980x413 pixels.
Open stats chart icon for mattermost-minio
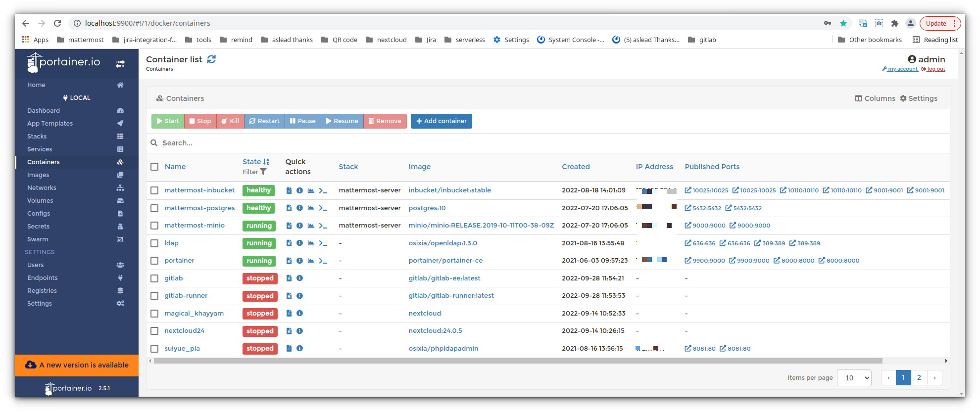tap(311, 226)
